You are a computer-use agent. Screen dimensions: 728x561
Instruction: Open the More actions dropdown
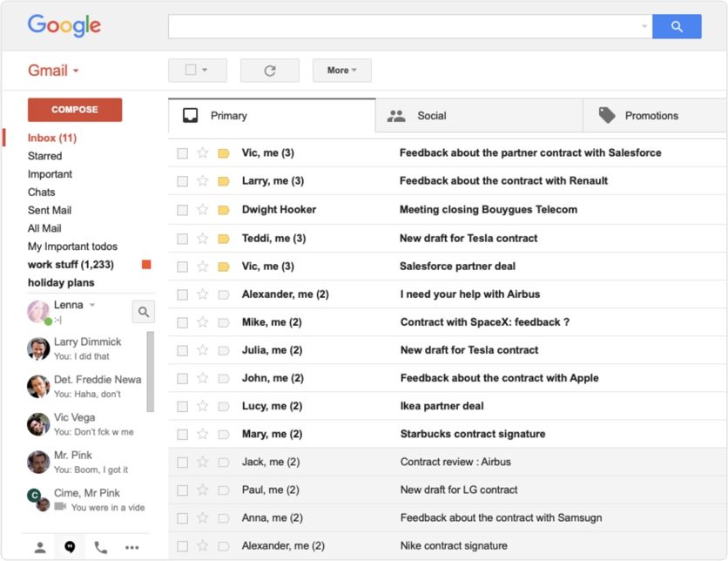point(341,71)
